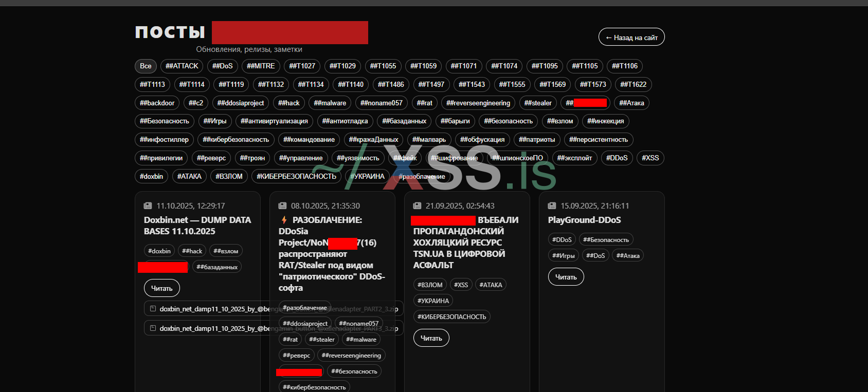
Task: Choose the ##T1059 filter tag
Action: pos(424,66)
